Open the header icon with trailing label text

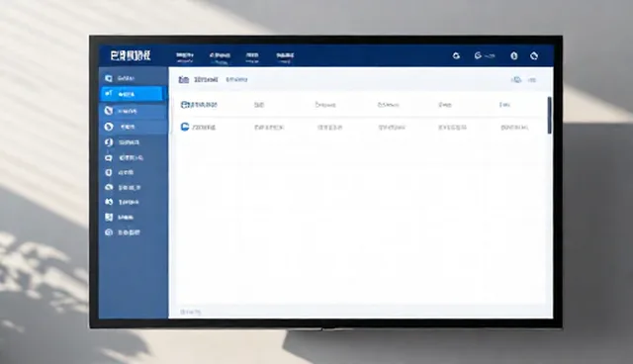point(485,55)
